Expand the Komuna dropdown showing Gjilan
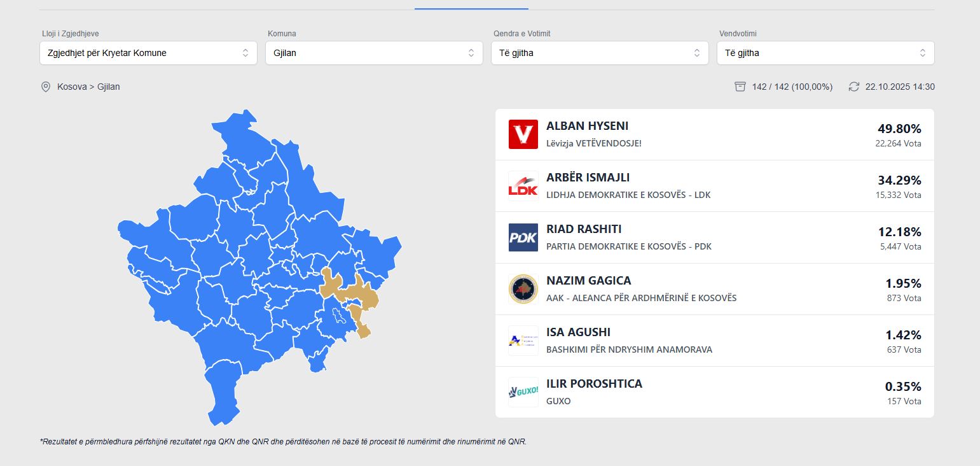Image resolution: width=980 pixels, height=466 pixels. [374, 53]
